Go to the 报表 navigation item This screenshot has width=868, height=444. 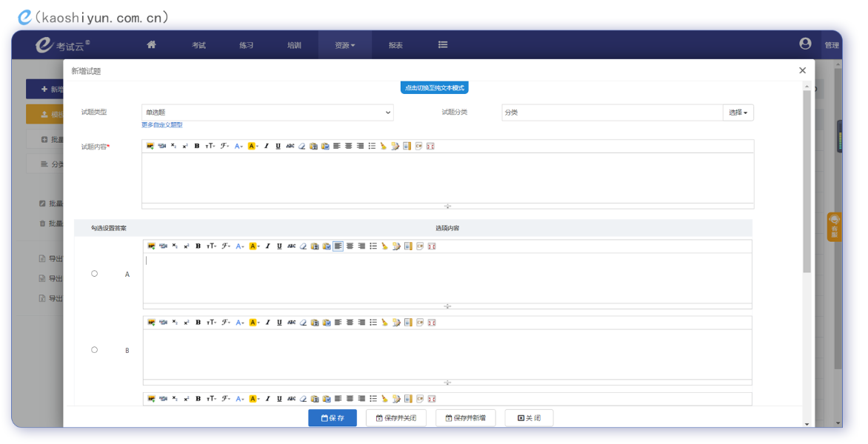pyautogui.click(x=395, y=45)
